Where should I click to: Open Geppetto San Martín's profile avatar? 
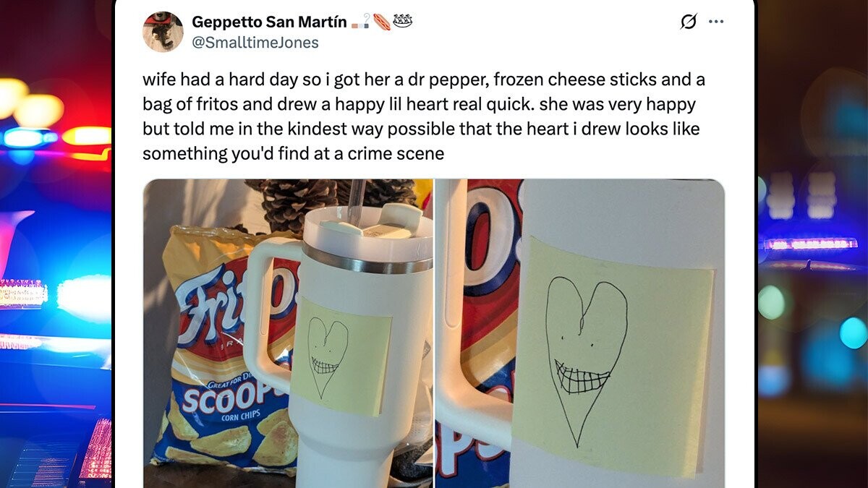pyautogui.click(x=163, y=31)
